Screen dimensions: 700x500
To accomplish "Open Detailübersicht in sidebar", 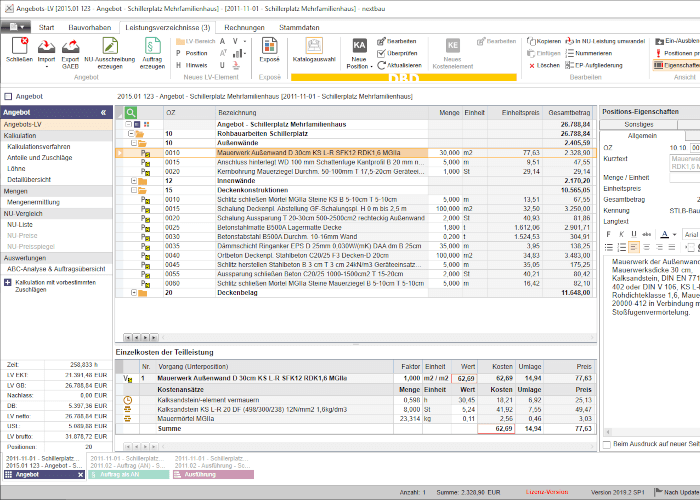I will [x=29, y=179].
